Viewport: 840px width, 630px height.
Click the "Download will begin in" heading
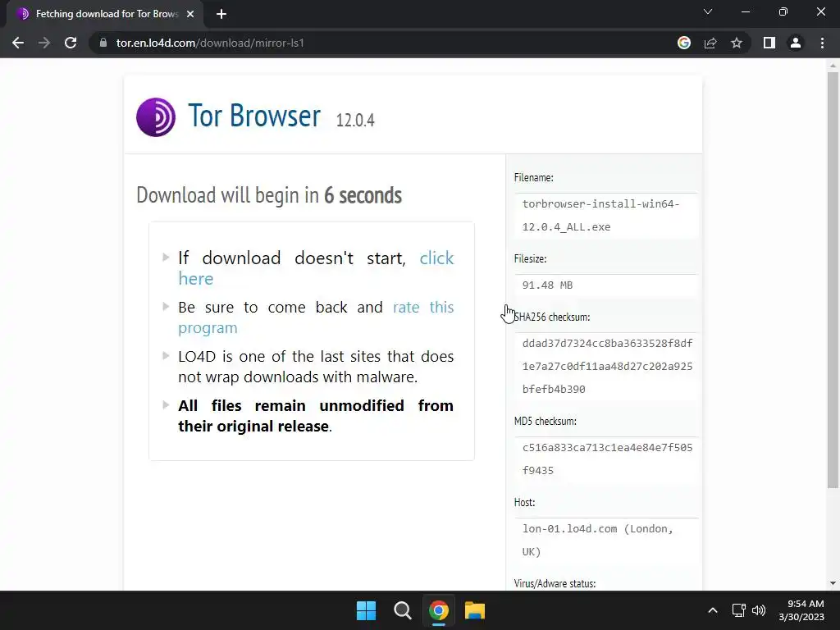point(269,195)
